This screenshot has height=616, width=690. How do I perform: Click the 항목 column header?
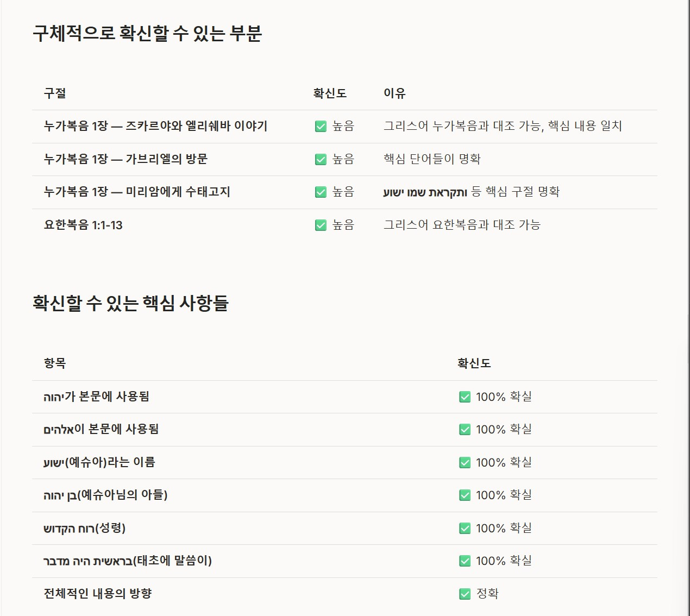coord(55,363)
